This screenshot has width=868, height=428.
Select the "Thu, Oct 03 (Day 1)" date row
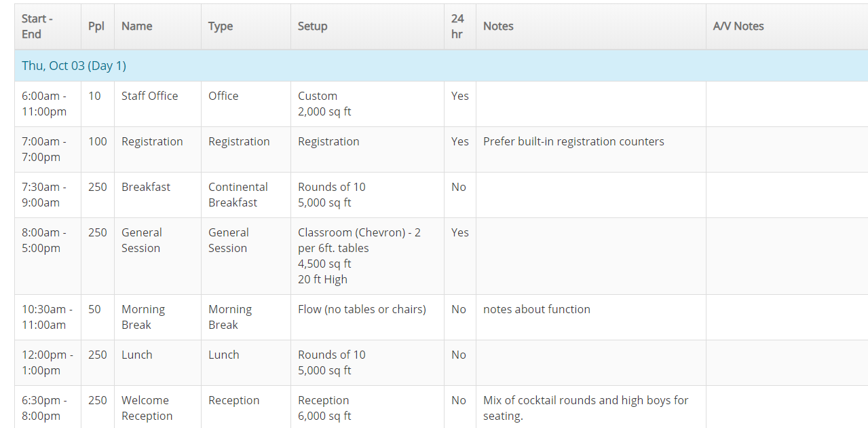74,66
